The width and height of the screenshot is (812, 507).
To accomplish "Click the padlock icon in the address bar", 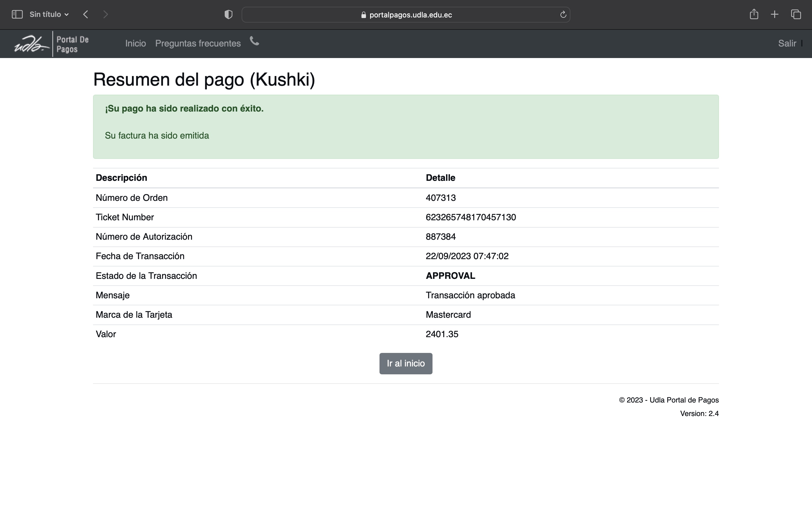I will click(363, 15).
